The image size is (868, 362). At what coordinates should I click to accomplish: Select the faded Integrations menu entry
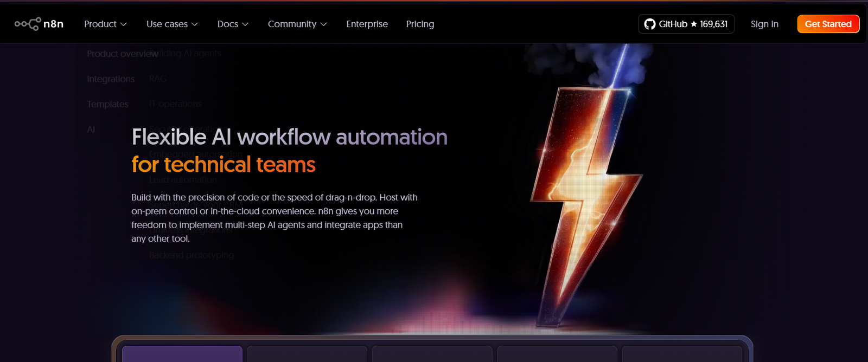[x=111, y=79]
